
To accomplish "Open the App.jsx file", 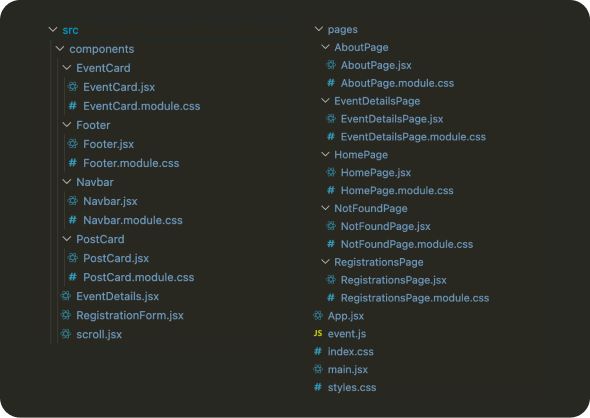I will pyautogui.click(x=346, y=316).
